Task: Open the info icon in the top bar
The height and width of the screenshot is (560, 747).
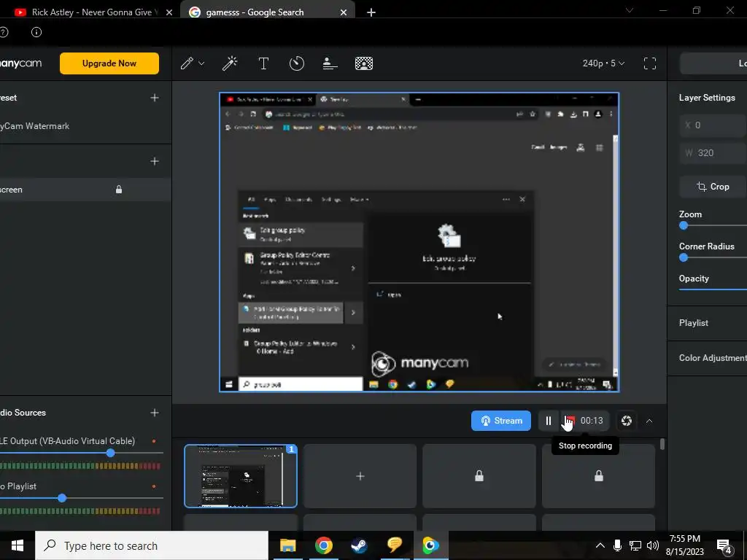Action: click(36, 32)
